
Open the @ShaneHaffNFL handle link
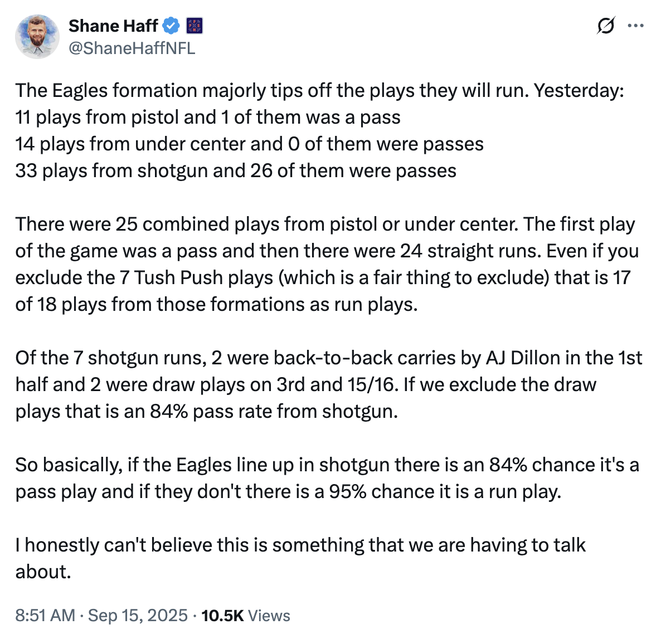click(132, 48)
